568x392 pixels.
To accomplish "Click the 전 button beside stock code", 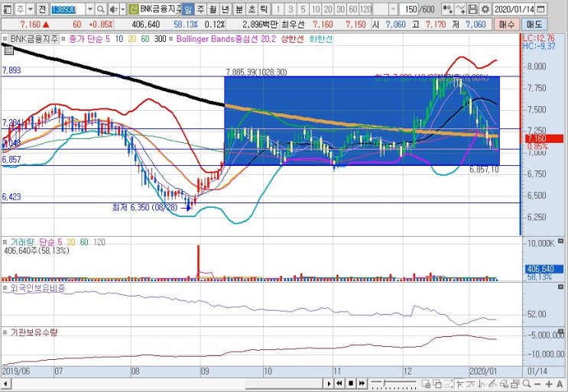I will coord(42,9).
